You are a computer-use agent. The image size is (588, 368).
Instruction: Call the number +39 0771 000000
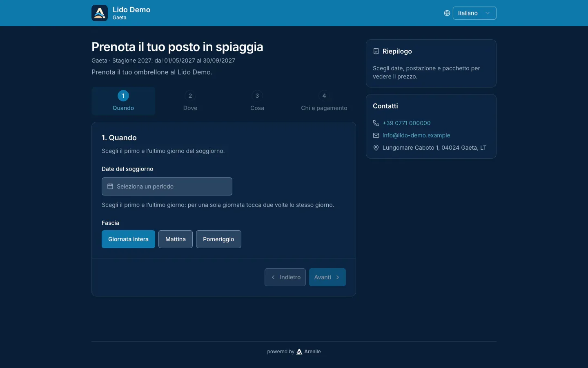[406, 123]
